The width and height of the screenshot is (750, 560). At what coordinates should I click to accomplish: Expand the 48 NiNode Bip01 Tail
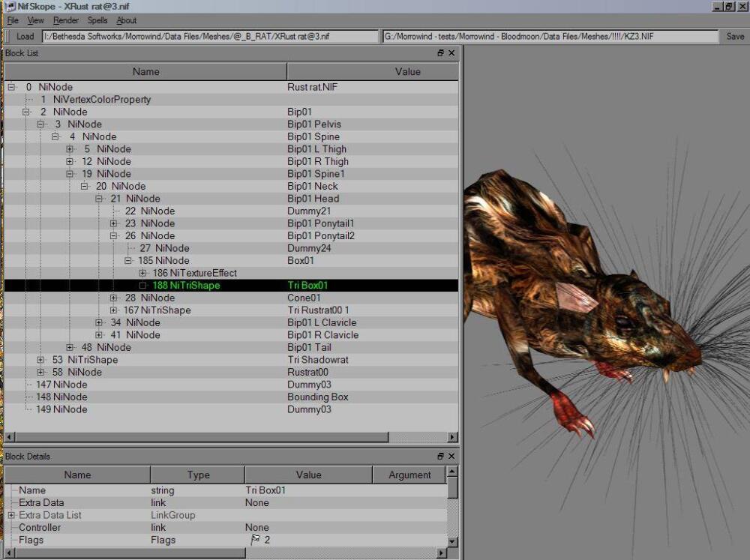coord(70,348)
